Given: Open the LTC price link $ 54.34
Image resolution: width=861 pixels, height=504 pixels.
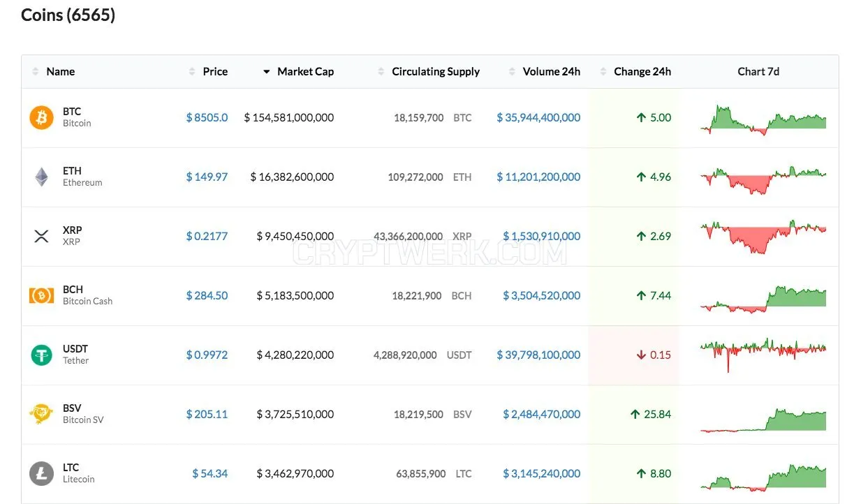Looking at the screenshot, I should tap(210, 473).
